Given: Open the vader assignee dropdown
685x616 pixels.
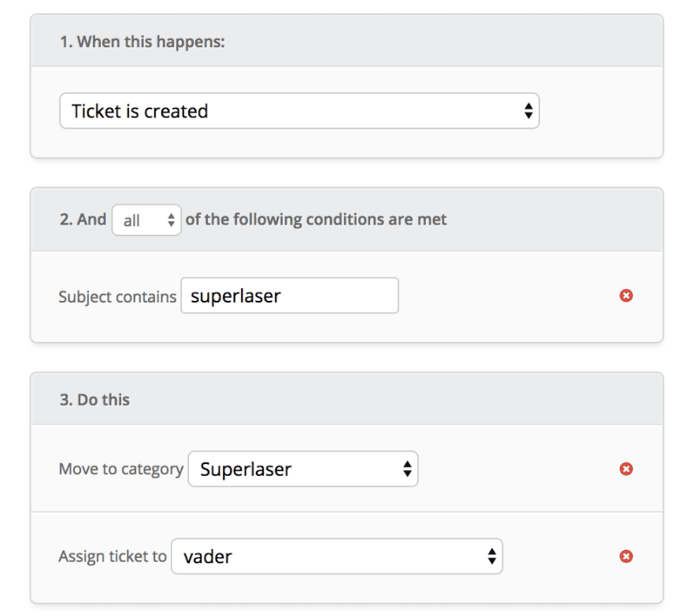Looking at the screenshot, I should pyautogui.click(x=336, y=557).
